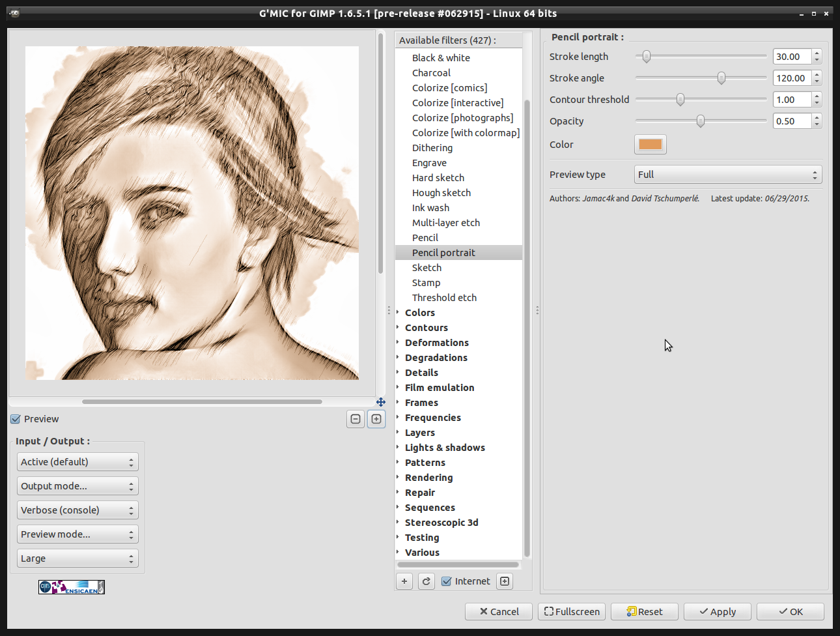This screenshot has width=840, height=636.
Task: Click the ENSICAEN GREYC logo
Action: click(72, 587)
